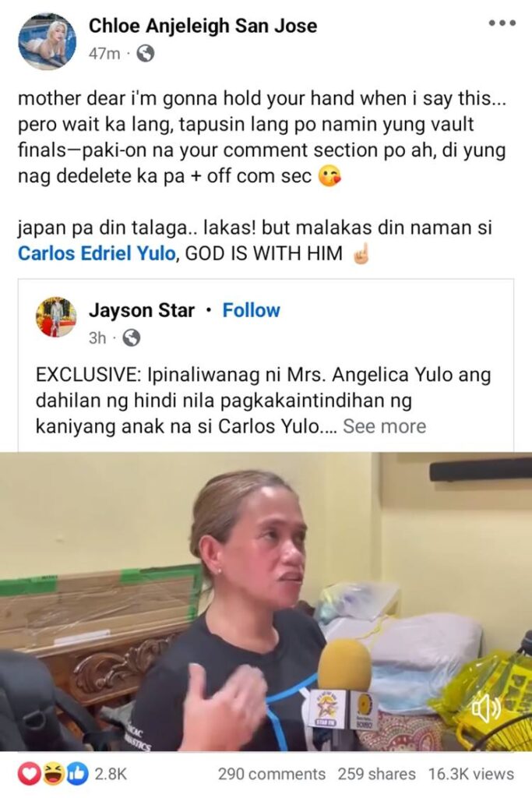Expand the shared post with See more
The height and width of the screenshot is (798, 532).
(385, 426)
